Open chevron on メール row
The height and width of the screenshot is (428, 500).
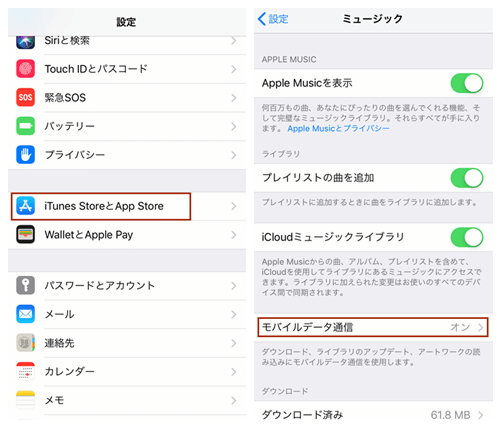point(234,314)
